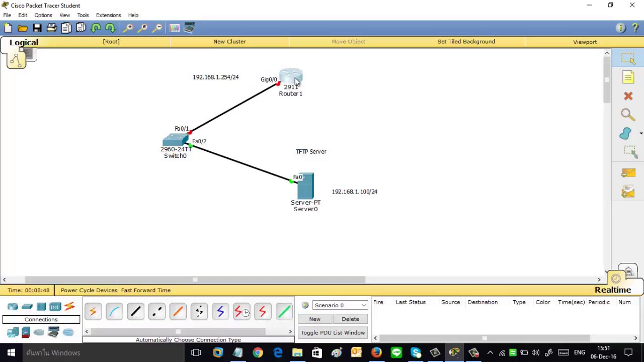The height and width of the screenshot is (362, 644).
Task: Pick the Console cable connection
Action: coord(114,312)
